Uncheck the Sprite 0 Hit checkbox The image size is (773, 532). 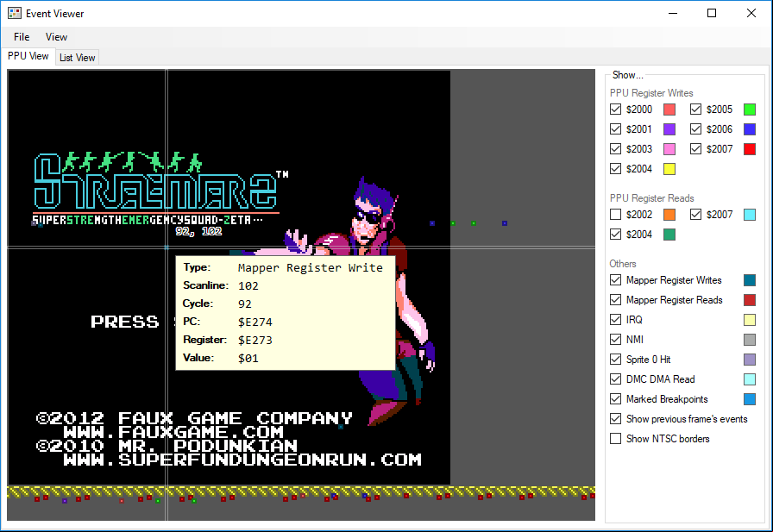tap(615, 360)
